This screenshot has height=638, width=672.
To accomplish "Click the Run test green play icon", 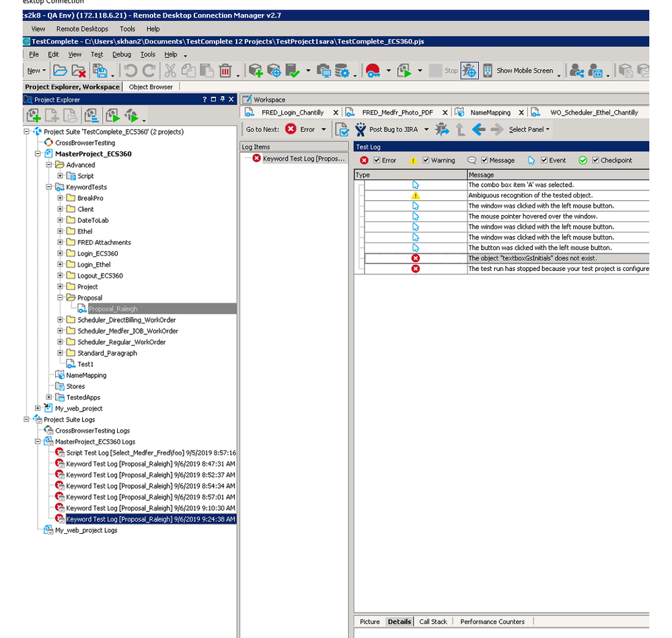I will point(404,71).
